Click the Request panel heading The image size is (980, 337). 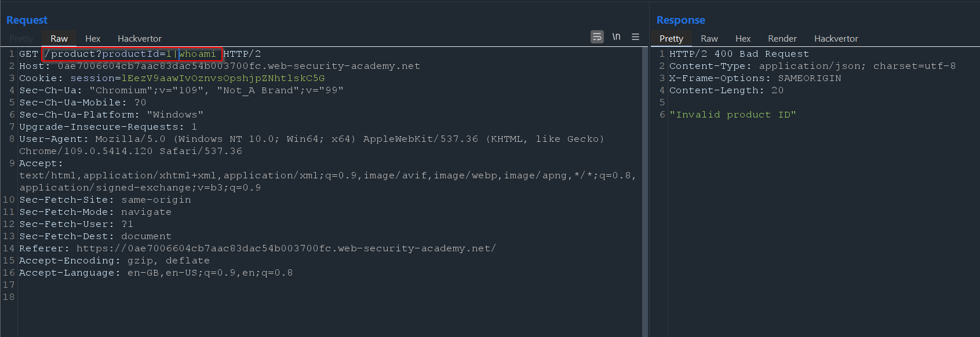click(x=27, y=20)
